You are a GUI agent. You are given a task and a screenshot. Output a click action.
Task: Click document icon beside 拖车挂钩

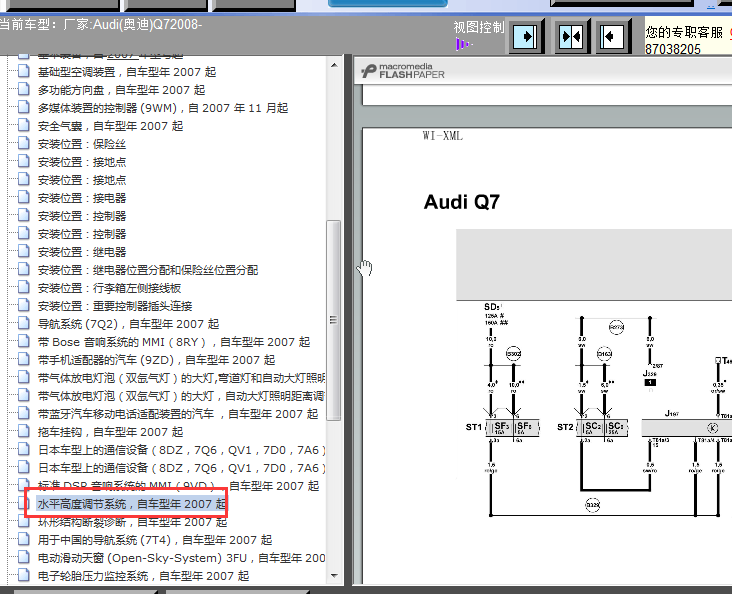click(24, 431)
